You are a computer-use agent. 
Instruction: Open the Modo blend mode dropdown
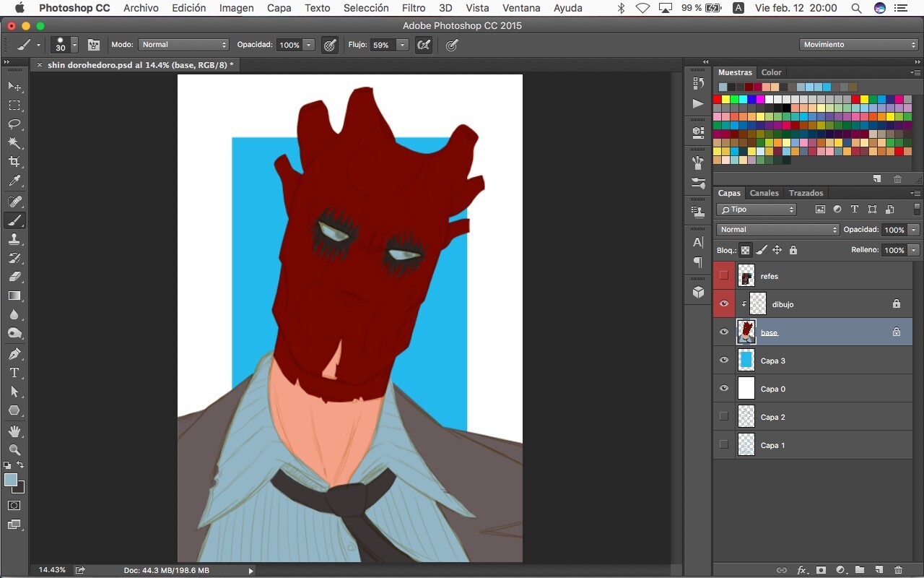coord(183,45)
